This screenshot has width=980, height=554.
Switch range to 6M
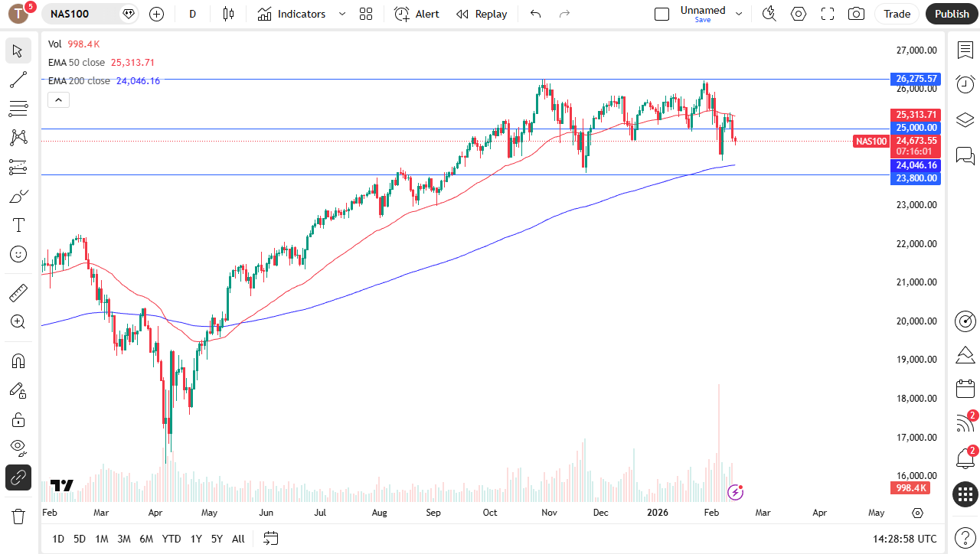146,539
